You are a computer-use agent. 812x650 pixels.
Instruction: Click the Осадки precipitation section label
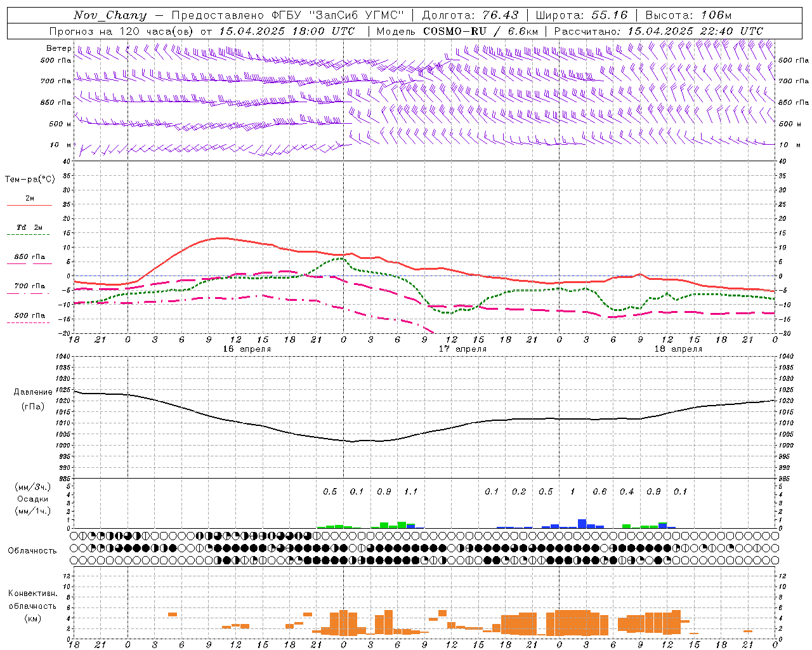[x=32, y=499]
